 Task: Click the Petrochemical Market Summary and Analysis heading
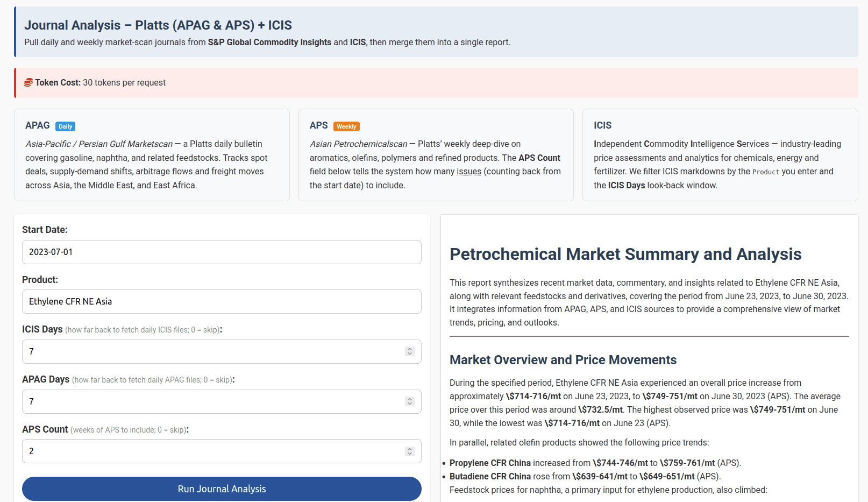point(625,254)
